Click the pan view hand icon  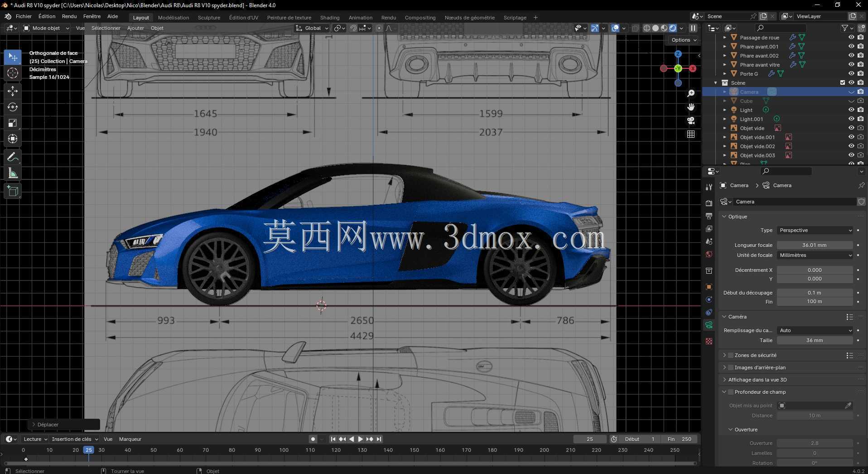pyautogui.click(x=691, y=107)
